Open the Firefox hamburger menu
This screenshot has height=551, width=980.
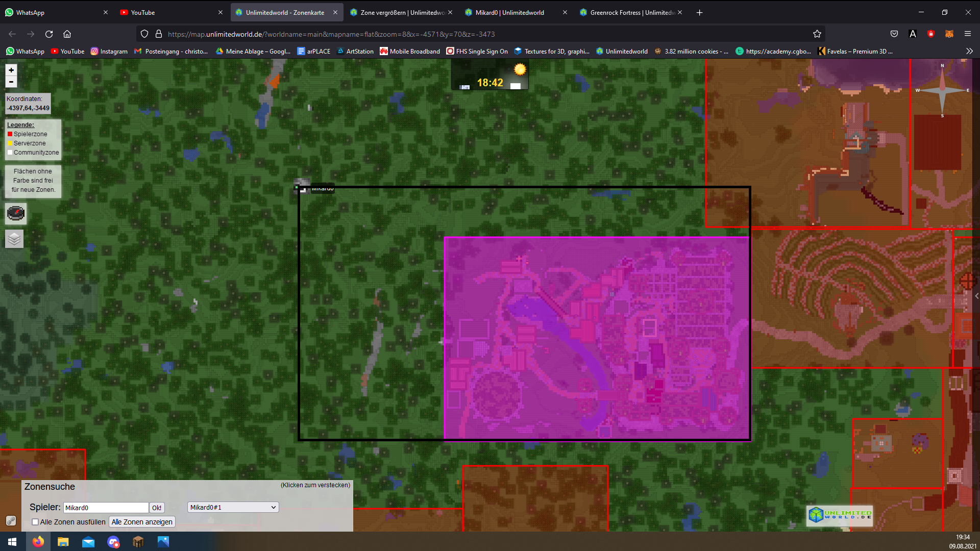968,34
